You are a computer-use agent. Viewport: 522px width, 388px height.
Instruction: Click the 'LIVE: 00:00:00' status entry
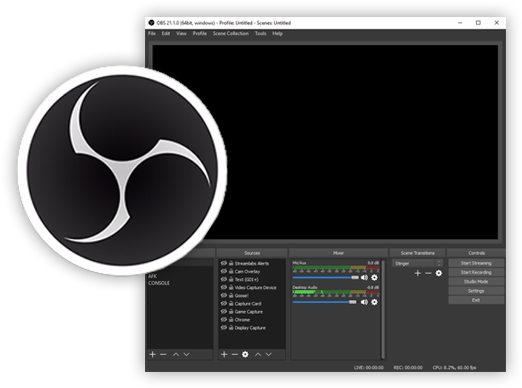[x=369, y=367]
